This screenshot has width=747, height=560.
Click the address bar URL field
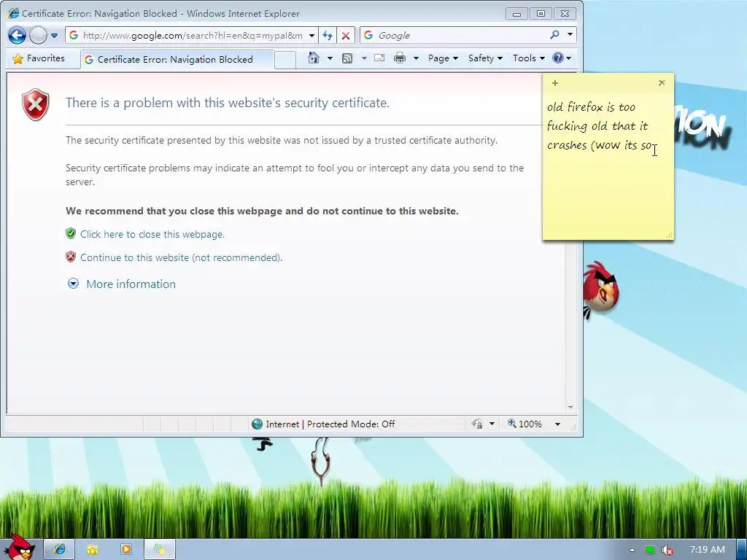[x=192, y=35]
